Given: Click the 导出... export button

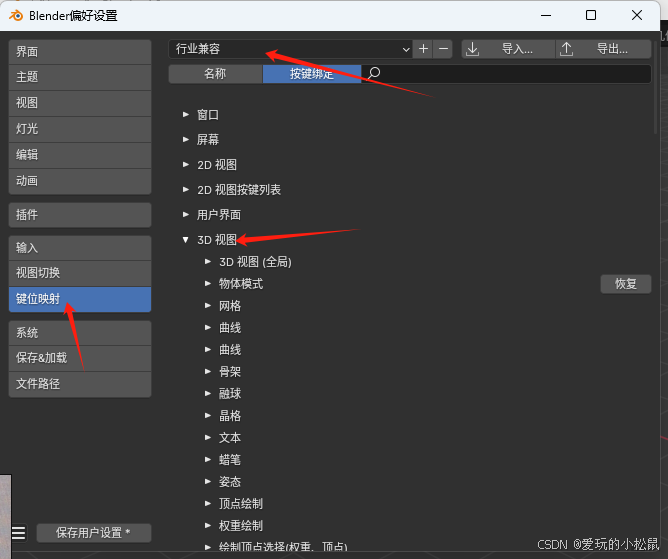Looking at the screenshot, I should coord(604,49).
